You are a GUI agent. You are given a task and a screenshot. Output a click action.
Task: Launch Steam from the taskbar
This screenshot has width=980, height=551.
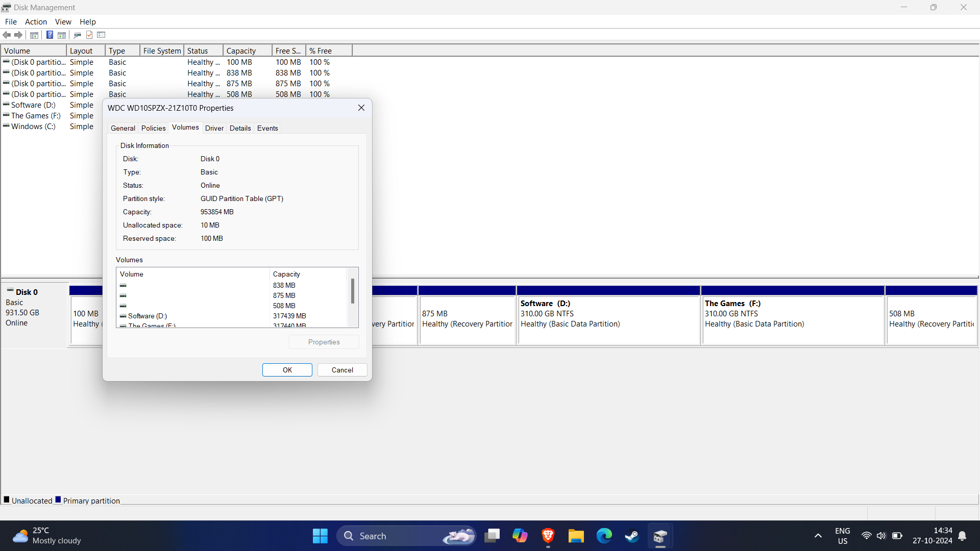click(631, 536)
